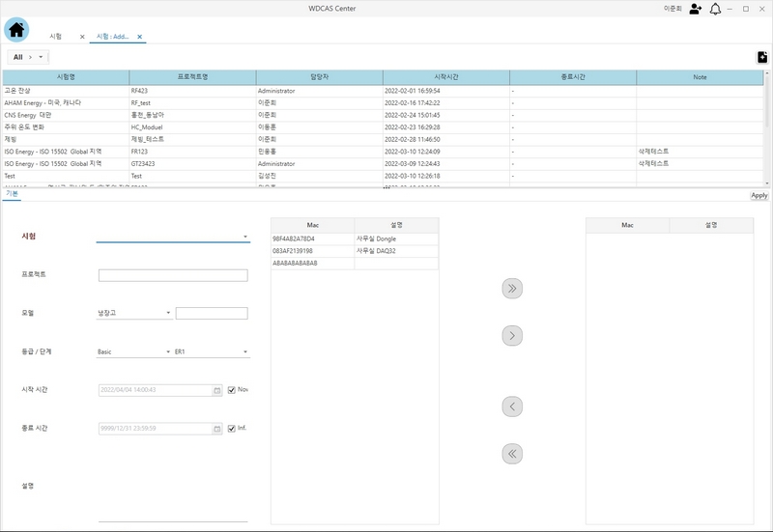Click the 설명 header in the right list
Viewport: 773px width, 532px height.
click(x=711, y=225)
